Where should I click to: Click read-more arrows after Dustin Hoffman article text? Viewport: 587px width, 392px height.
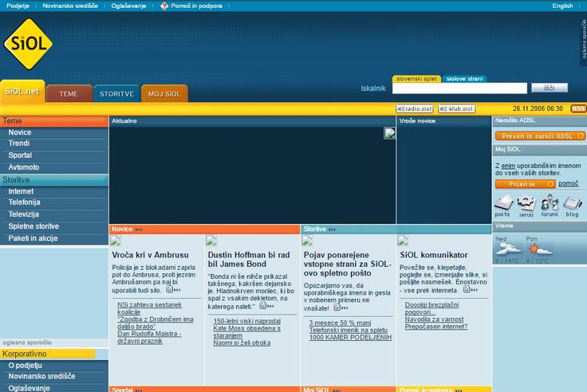click(x=267, y=306)
